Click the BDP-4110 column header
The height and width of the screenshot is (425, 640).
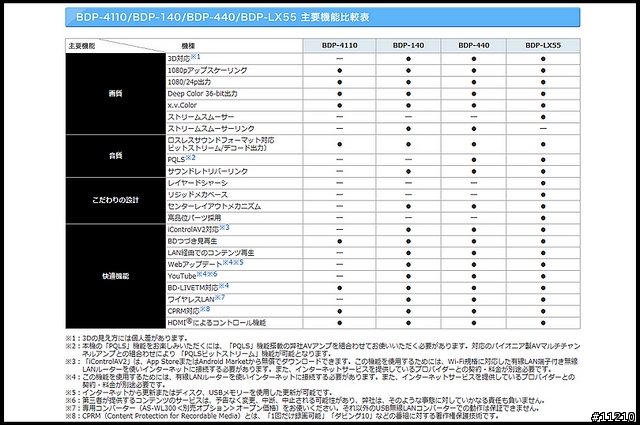pyautogui.click(x=340, y=45)
